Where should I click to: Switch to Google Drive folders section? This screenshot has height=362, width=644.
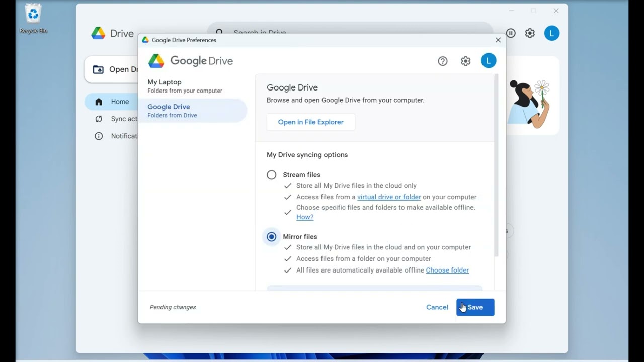tap(193, 111)
